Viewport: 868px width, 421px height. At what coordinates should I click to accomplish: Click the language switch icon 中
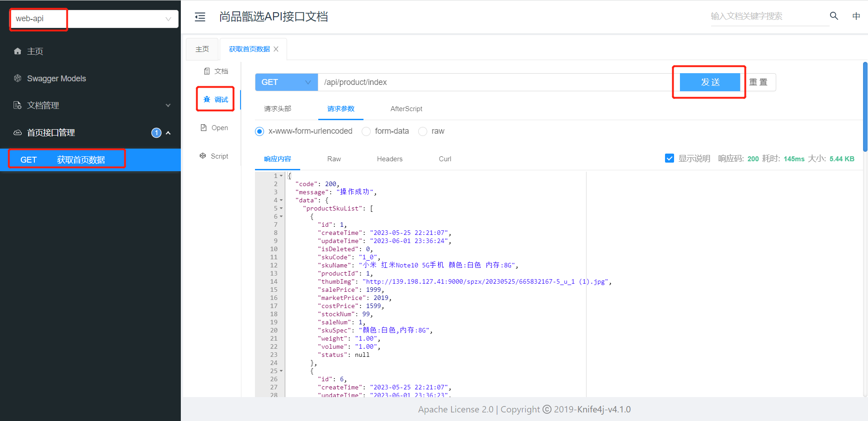[x=856, y=16]
